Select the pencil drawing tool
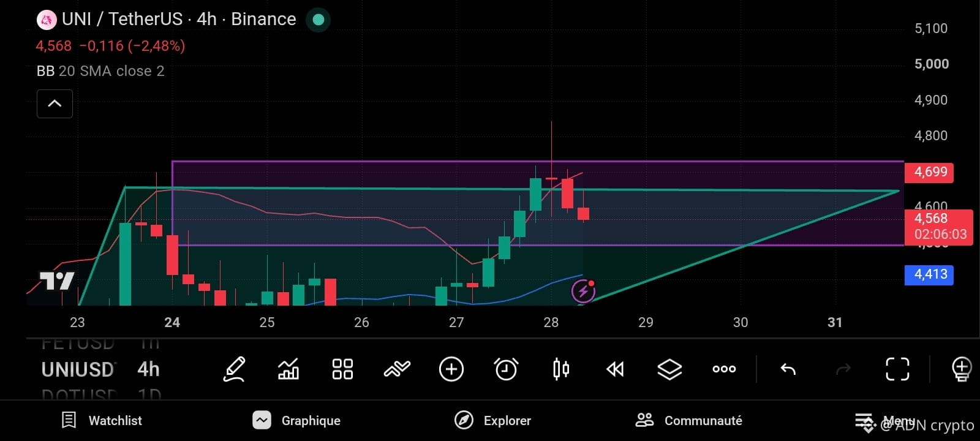The height and width of the screenshot is (441, 980). [x=235, y=369]
